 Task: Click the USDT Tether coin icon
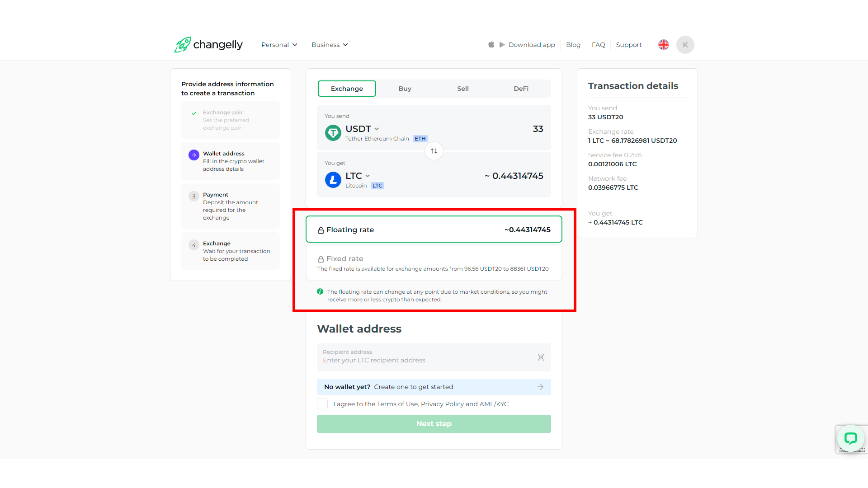tap(333, 133)
